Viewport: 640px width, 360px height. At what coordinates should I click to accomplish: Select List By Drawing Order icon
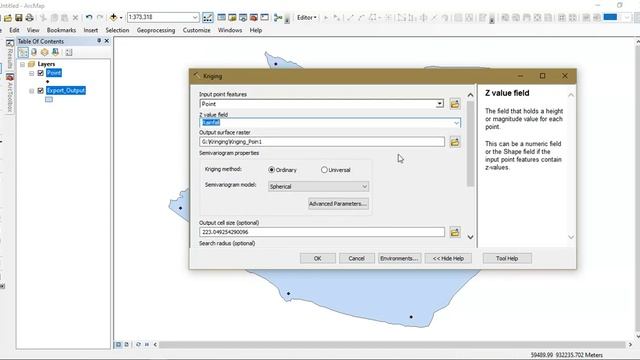click(x=23, y=52)
